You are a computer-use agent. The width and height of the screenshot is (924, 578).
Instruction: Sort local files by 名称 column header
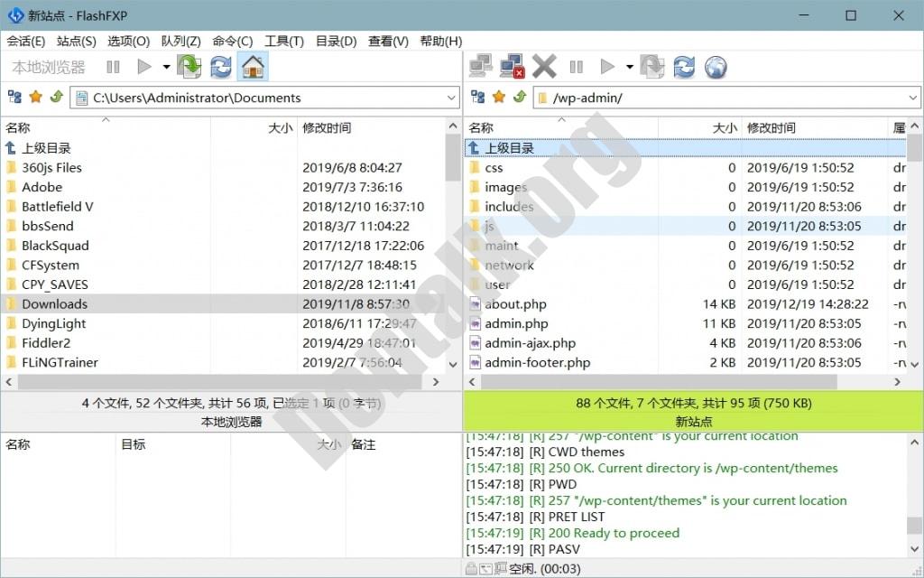[x=18, y=128]
